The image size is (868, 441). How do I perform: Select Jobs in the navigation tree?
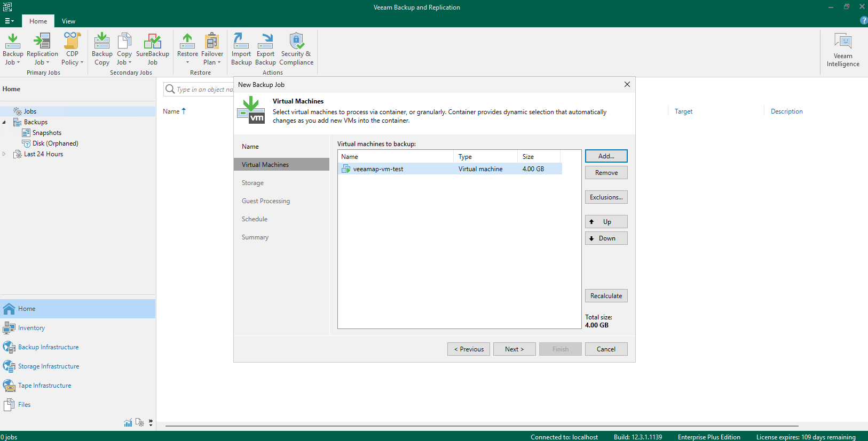[30, 111]
